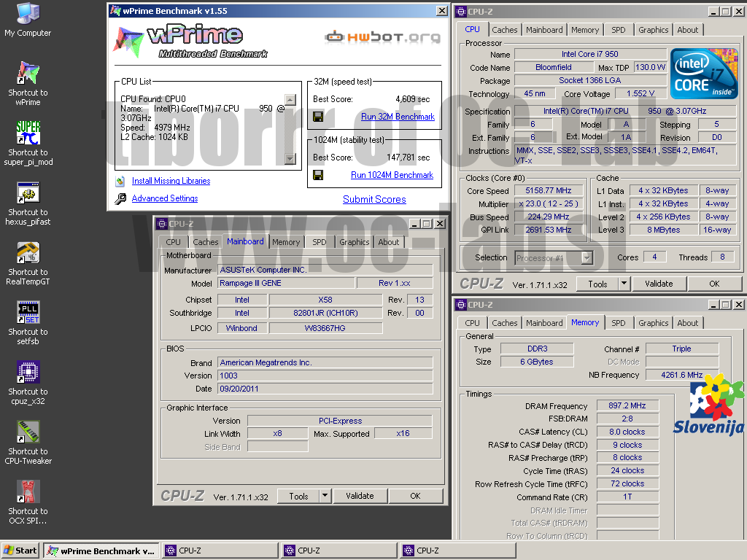Expand Tools dropdown arrow in CPU tab window
Image resolution: width=747 pixels, height=560 pixels.
coord(624,284)
